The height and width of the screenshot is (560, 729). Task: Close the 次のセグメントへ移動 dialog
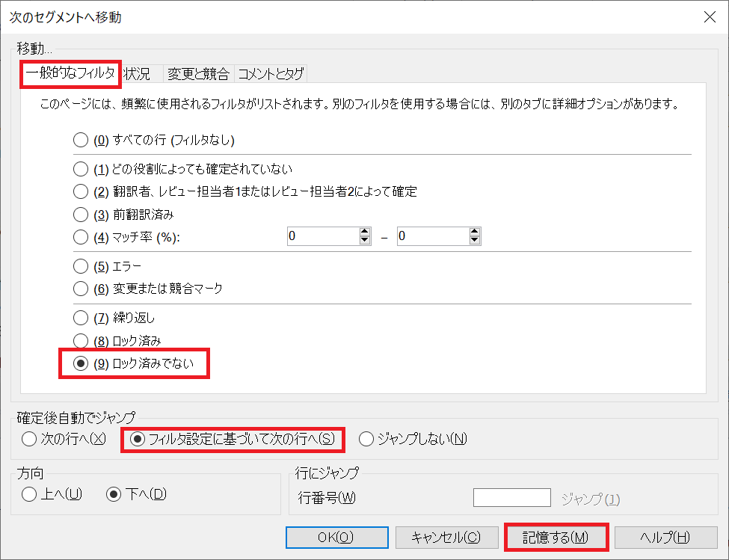pyautogui.click(x=708, y=16)
